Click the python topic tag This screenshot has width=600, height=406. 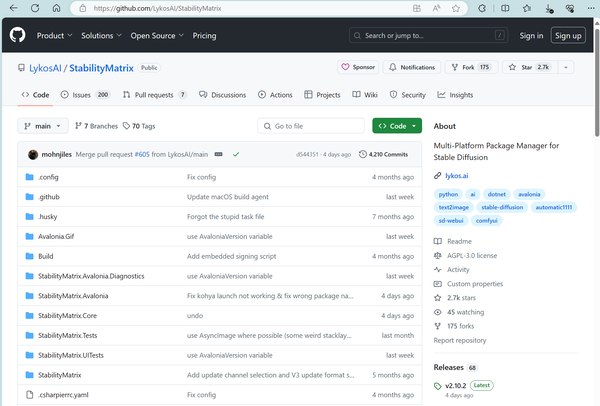pos(448,194)
